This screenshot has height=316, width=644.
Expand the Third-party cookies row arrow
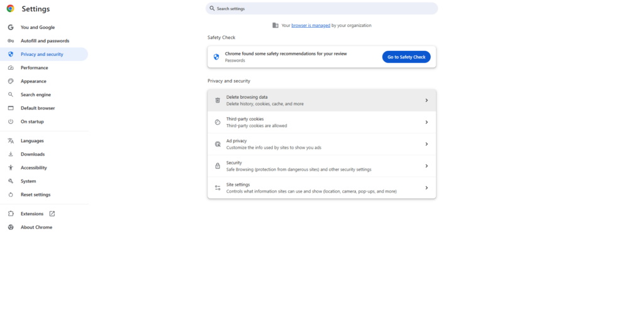coord(426,122)
